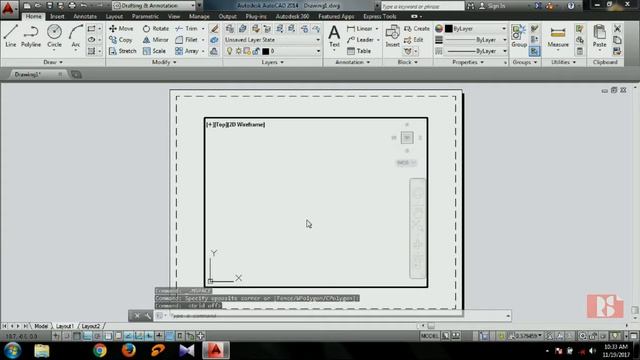Click the Trim tool
The image size is (640, 360).
click(187, 29)
